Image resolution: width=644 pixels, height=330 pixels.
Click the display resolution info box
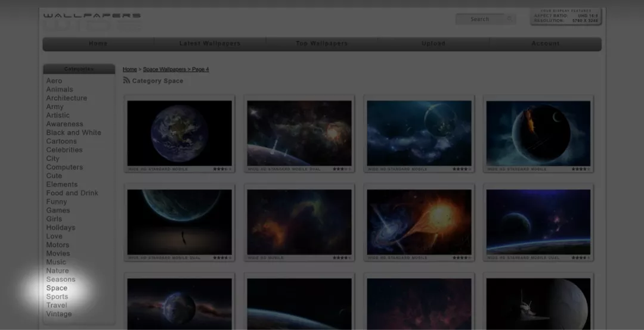[566, 17]
